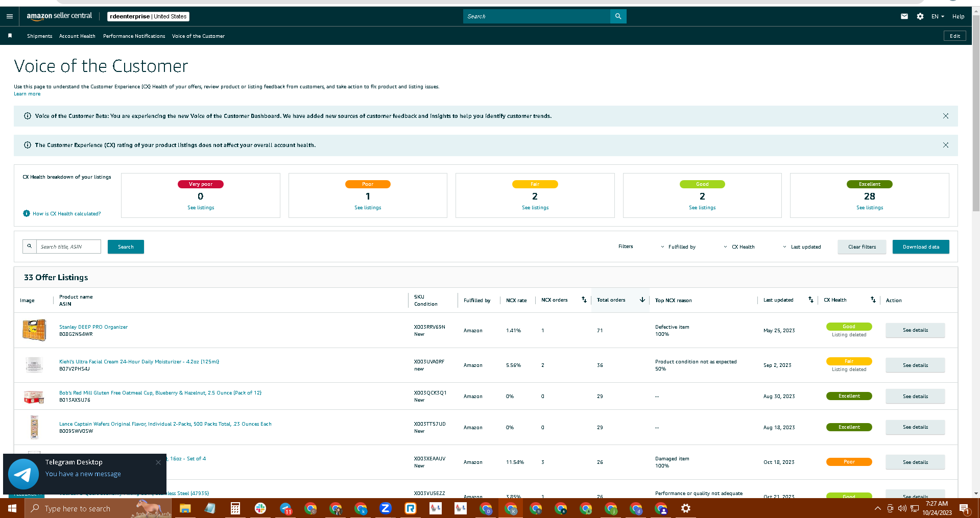This screenshot has height=518, width=980.
Task: Toggle Total orders descending sort arrow
Action: [x=642, y=300]
